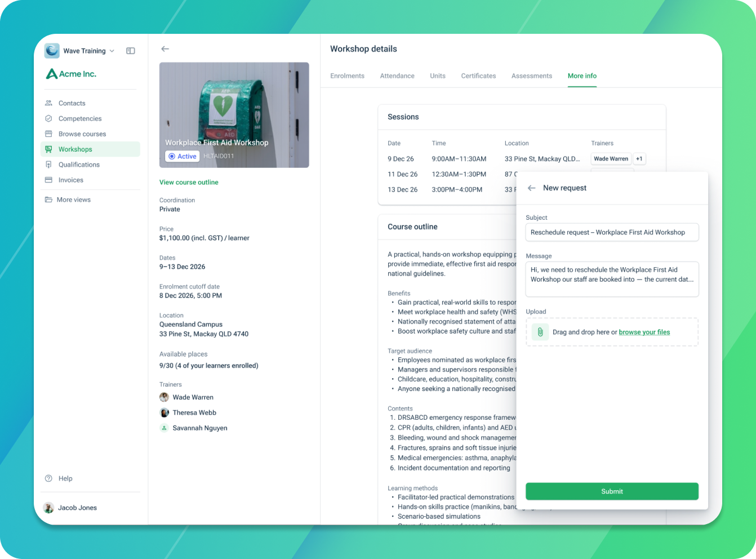The image size is (756, 559).
Task: Switch to the Enrolments tab
Action: click(x=347, y=76)
